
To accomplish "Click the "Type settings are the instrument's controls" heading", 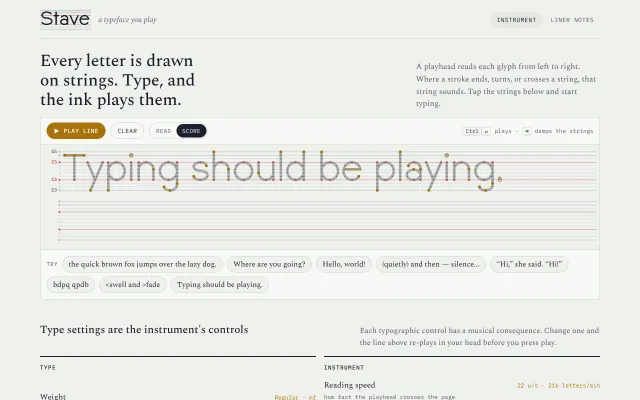I will (144, 329).
